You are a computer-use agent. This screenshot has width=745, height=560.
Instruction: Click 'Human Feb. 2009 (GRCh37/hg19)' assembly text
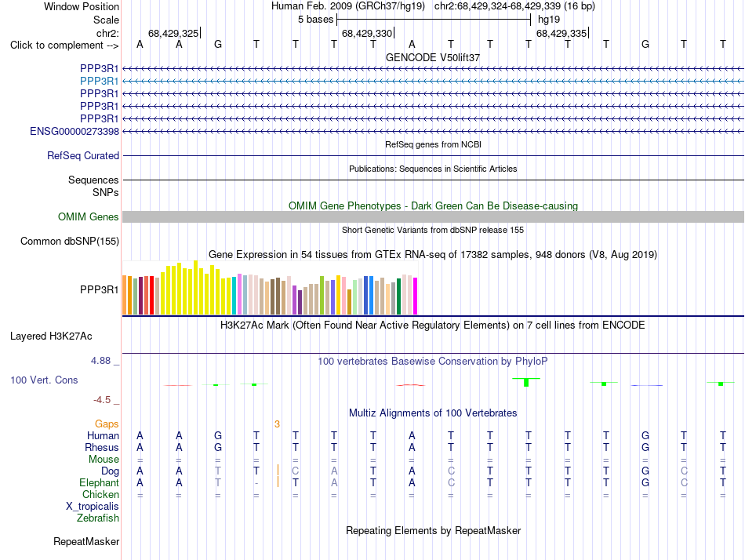(x=347, y=6)
